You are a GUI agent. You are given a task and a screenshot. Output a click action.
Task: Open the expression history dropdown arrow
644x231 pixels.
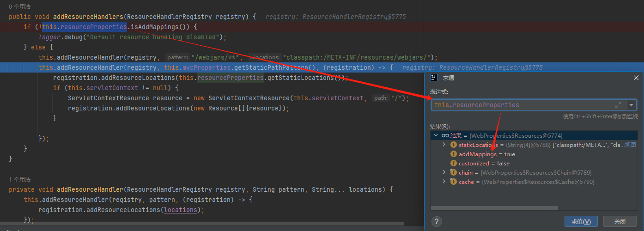pos(631,105)
